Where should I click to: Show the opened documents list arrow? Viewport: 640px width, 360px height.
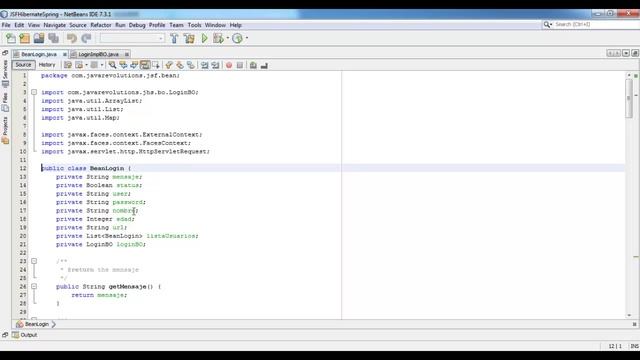626,53
